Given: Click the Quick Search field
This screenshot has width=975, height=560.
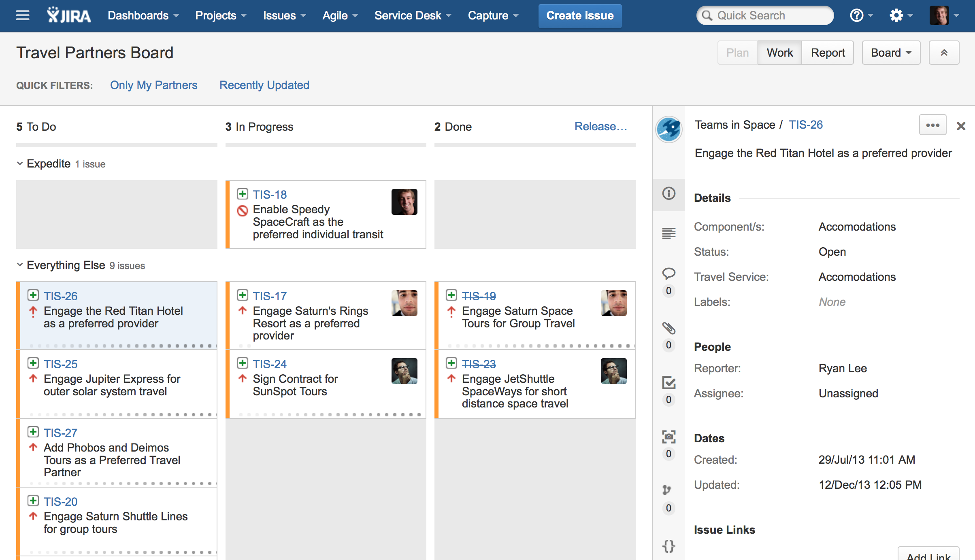Looking at the screenshot, I should 765,15.
